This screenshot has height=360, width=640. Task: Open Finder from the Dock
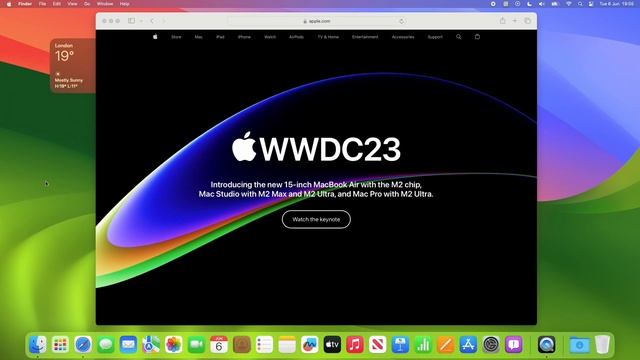click(38, 344)
